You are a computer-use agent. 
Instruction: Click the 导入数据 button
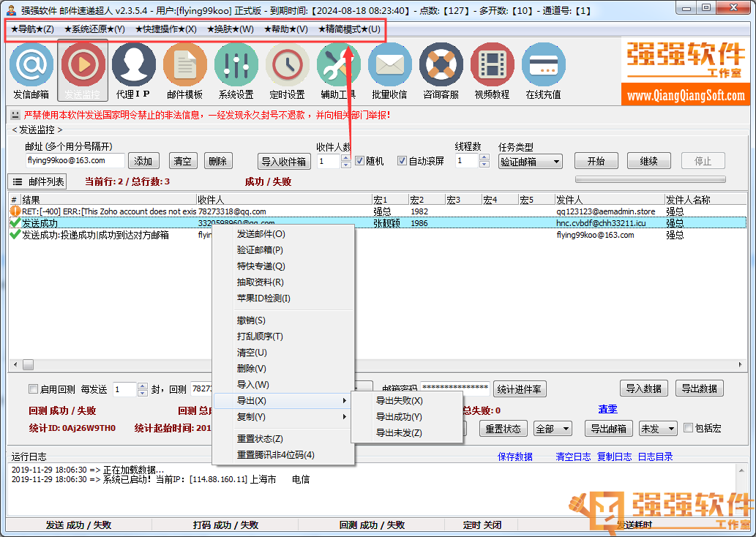pos(643,388)
